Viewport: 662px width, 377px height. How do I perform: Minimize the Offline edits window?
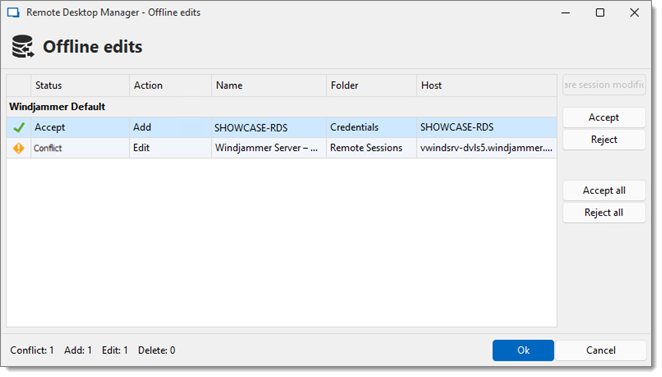coord(565,13)
